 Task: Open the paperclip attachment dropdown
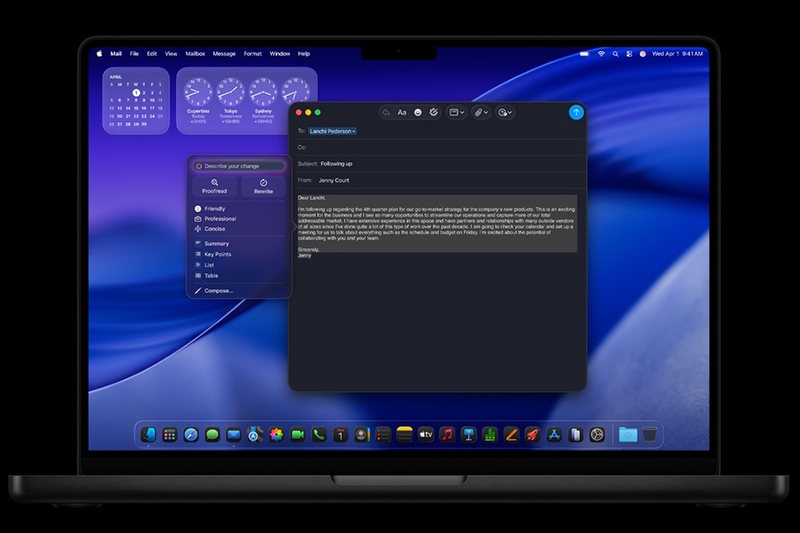[x=481, y=113]
